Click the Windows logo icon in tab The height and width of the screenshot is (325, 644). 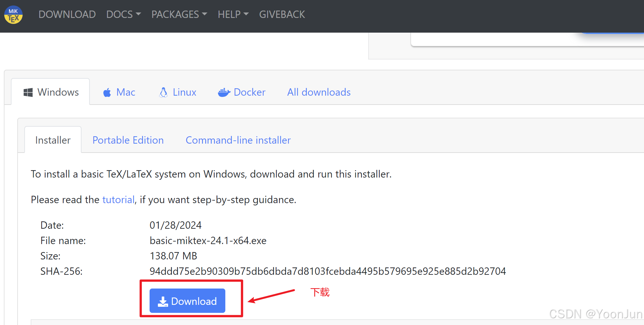point(28,92)
